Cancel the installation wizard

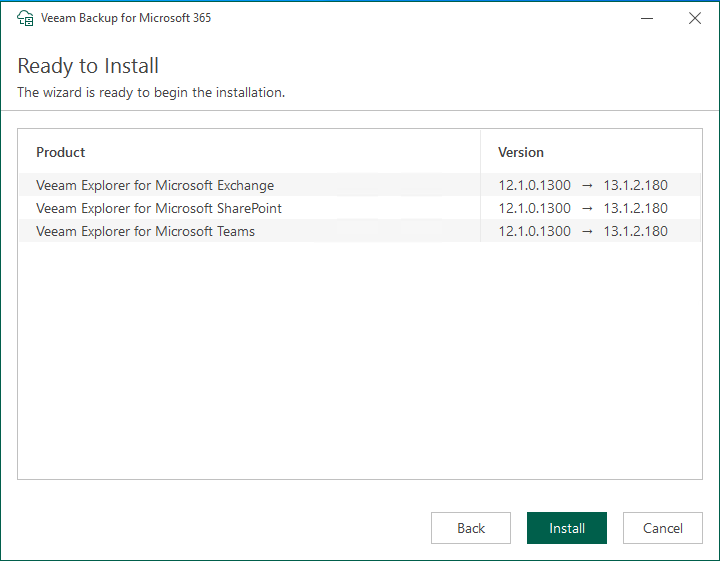click(x=662, y=528)
